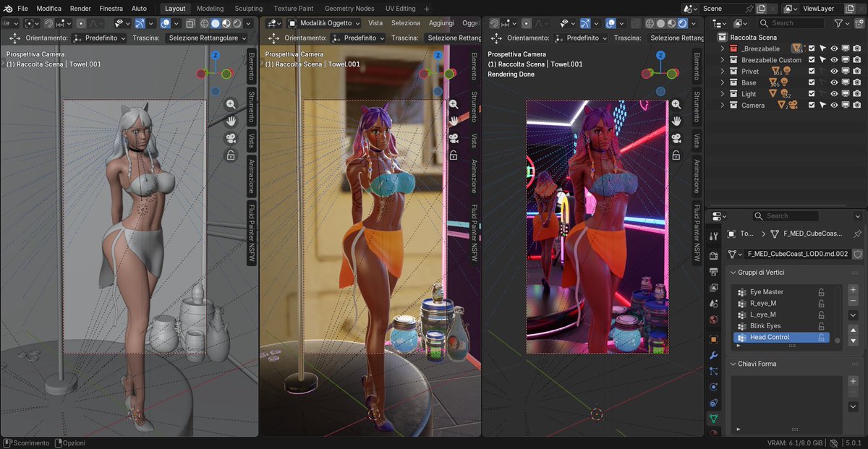Screen dimensions: 868x449
Task: Switch to the Sculpting workspace tab
Action: coord(248,9)
